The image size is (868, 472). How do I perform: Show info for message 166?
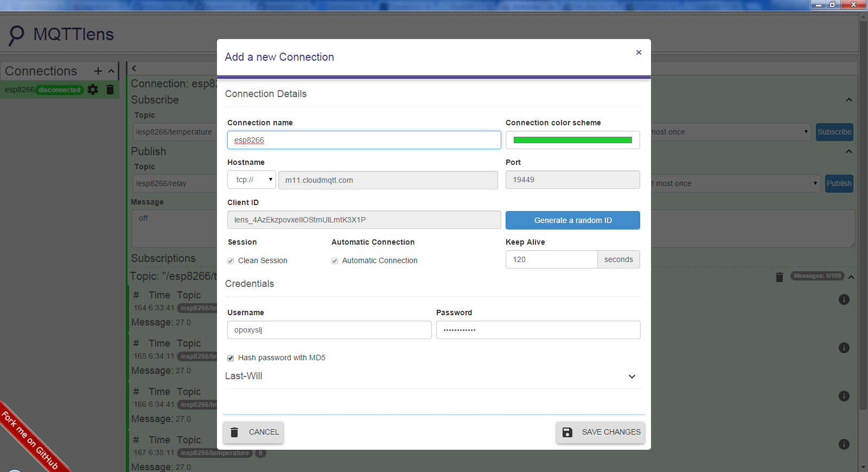pyautogui.click(x=844, y=396)
